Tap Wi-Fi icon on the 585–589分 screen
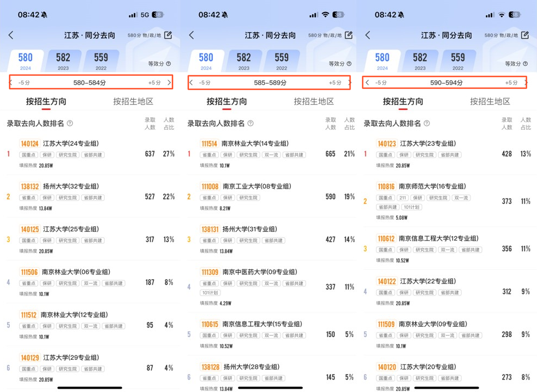The height and width of the screenshot is (392, 537). pyautogui.click(x=325, y=15)
